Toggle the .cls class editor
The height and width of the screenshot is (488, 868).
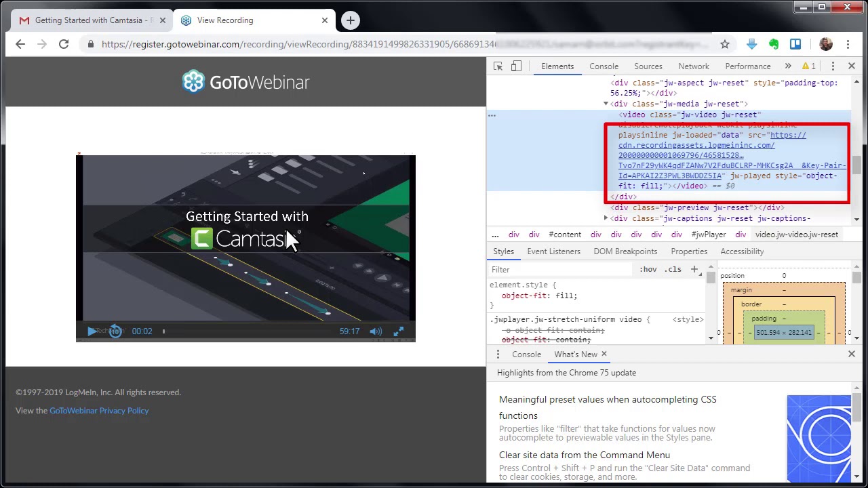click(x=673, y=270)
